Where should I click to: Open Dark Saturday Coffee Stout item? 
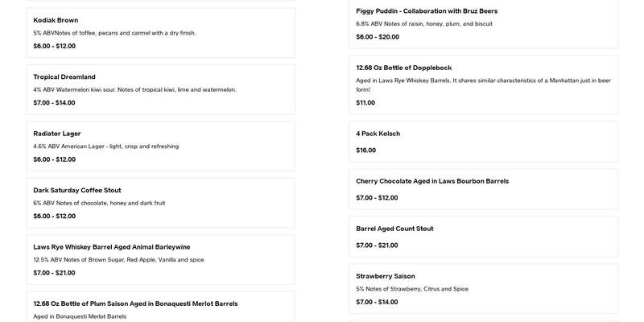point(77,190)
